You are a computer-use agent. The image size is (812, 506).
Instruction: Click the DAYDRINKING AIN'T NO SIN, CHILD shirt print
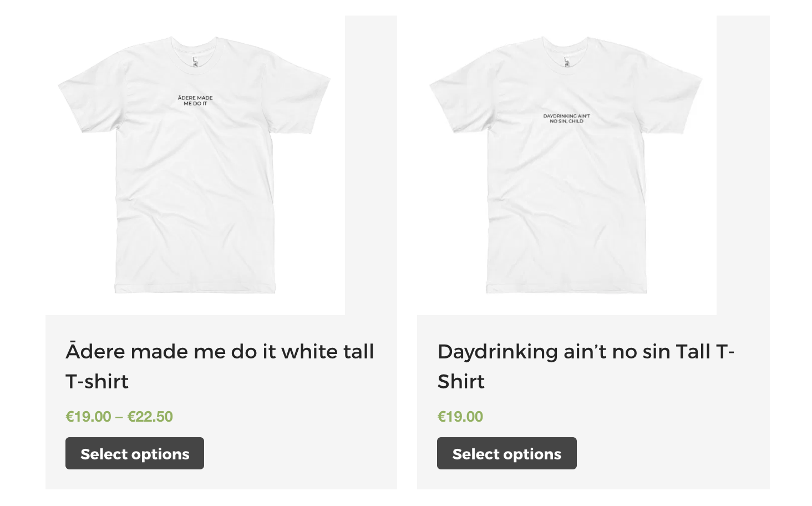[x=566, y=119]
